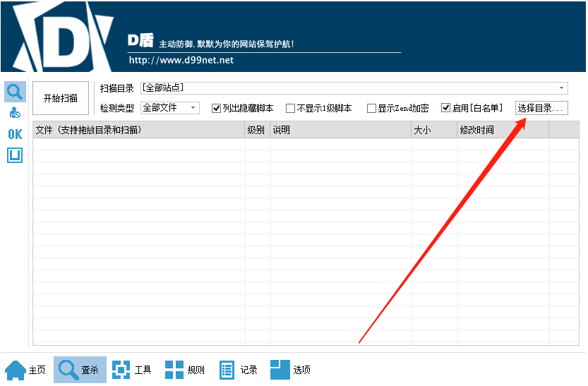Uncheck 列出隐藏脚本 checkbox

click(x=217, y=109)
